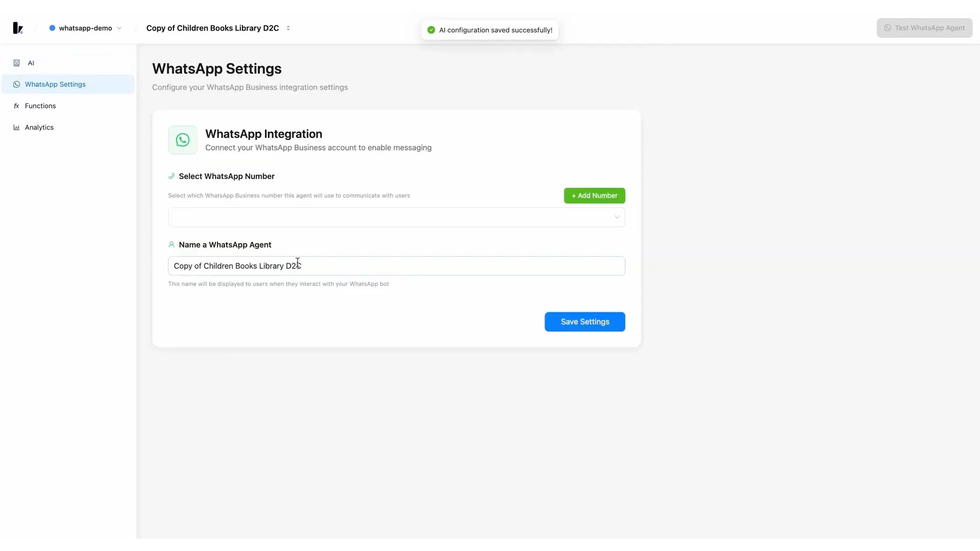Viewport: 980px width, 551px height.
Task: Click the phone icon beside Select WhatsApp Number
Action: click(x=171, y=176)
